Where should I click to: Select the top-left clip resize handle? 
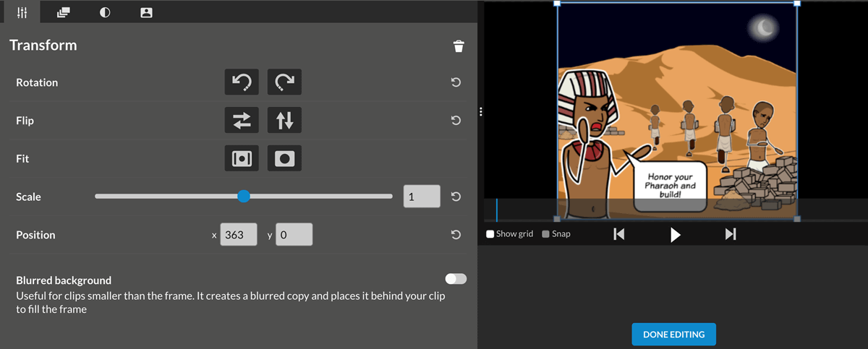point(557,4)
